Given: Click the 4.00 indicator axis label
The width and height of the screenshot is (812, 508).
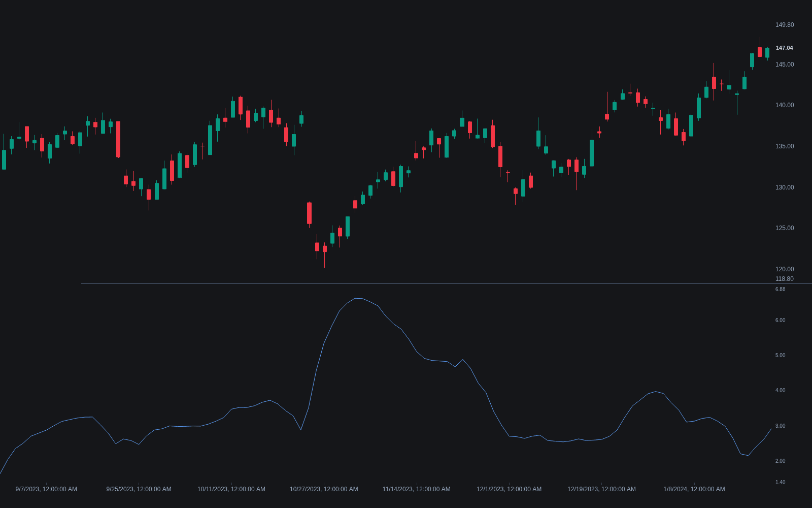Looking at the screenshot, I should [x=780, y=391].
